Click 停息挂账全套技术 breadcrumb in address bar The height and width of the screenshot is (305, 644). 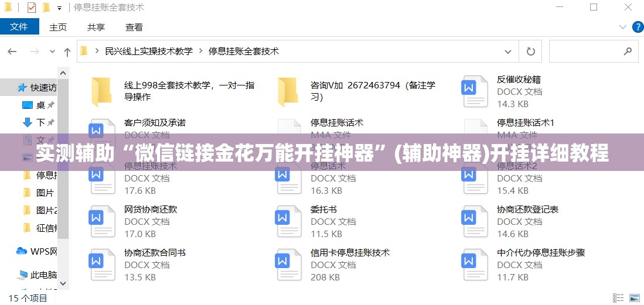[x=244, y=52]
